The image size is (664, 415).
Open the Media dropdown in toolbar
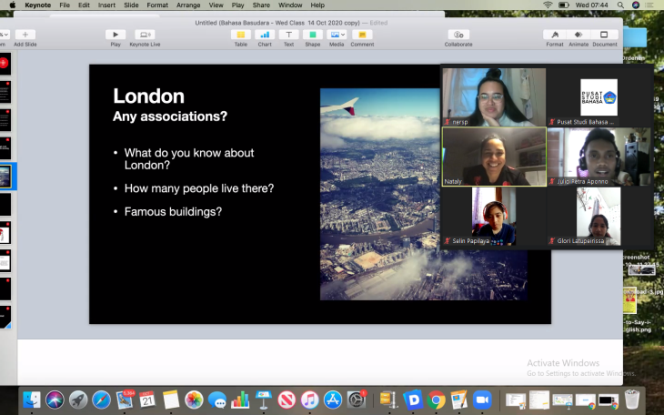coord(337,35)
